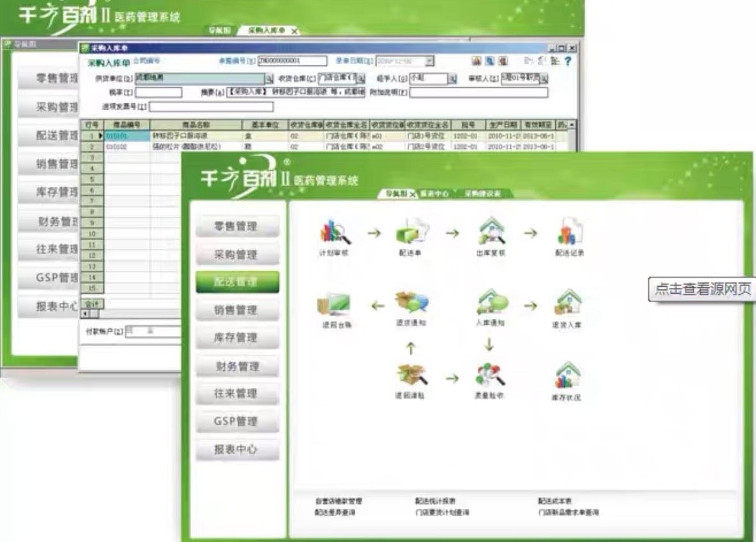Click the second toolbar icon in 采购入库单 window

tap(490, 61)
